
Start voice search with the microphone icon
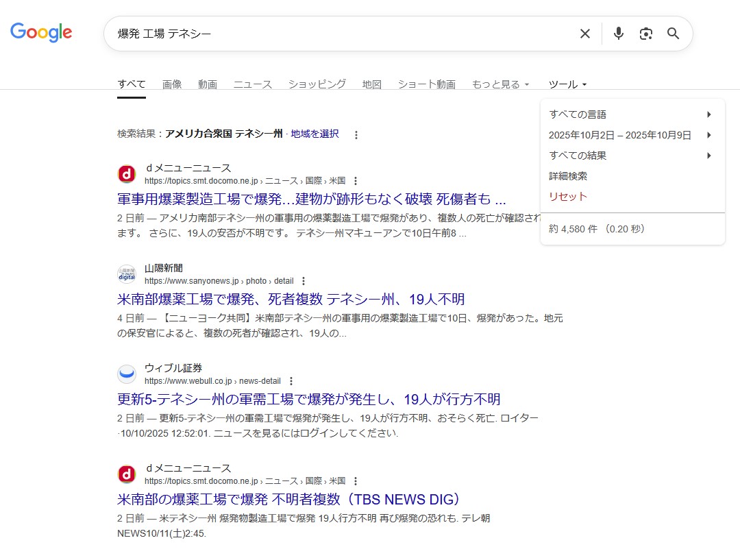[618, 34]
